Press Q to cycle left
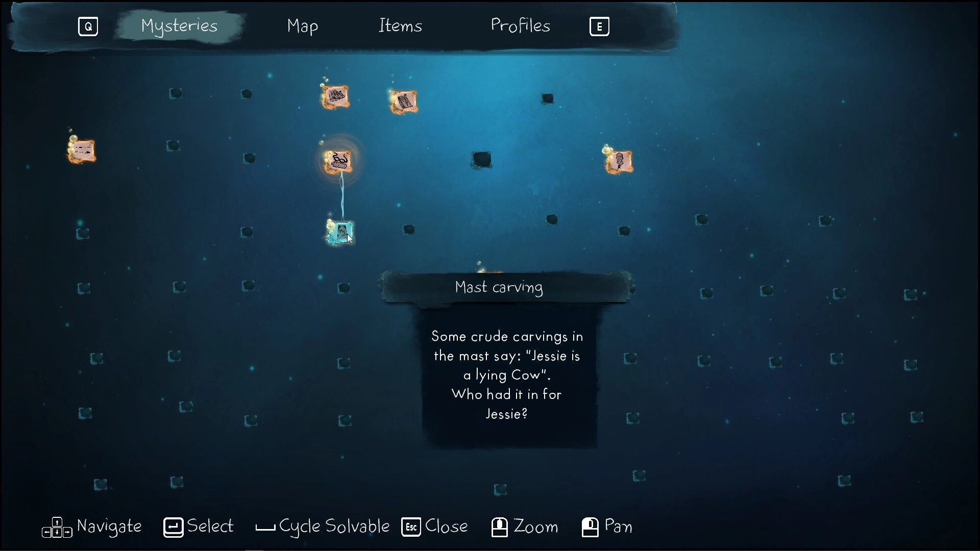 (x=87, y=26)
